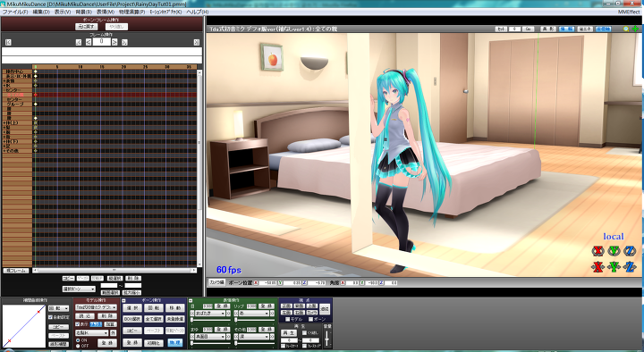Jump to the last frame arrow button

pos(196,42)
